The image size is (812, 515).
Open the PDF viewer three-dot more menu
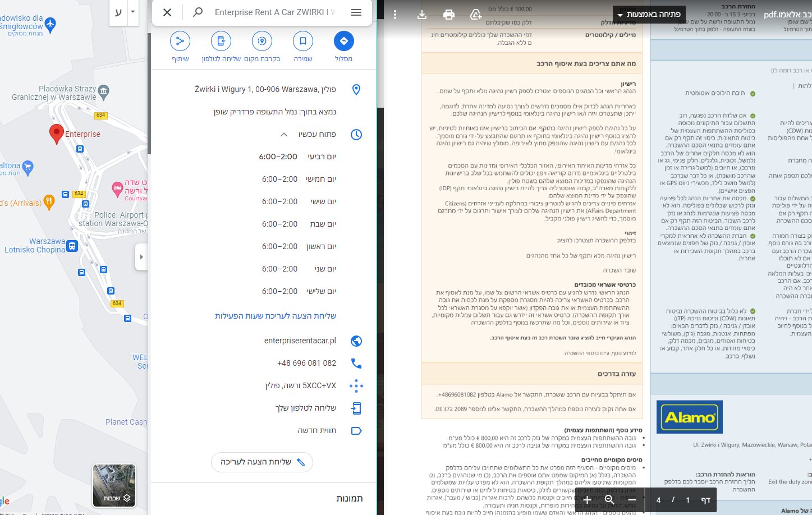(395, 15)
